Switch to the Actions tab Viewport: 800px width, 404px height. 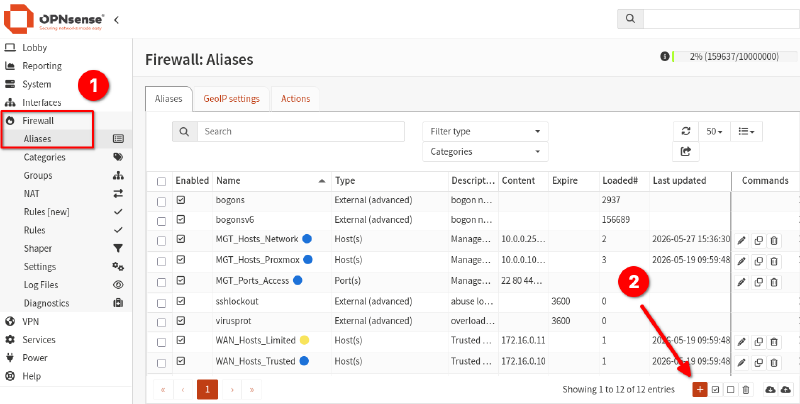(295, 99)
